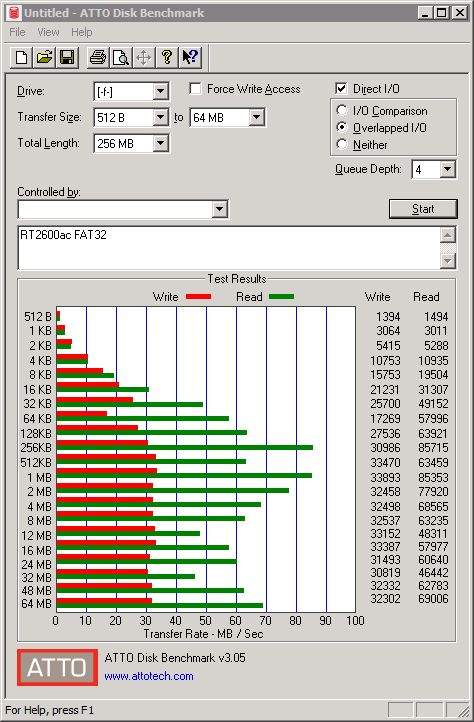
Task: Save results with the floppy disk icon
Action: point(67,58)
